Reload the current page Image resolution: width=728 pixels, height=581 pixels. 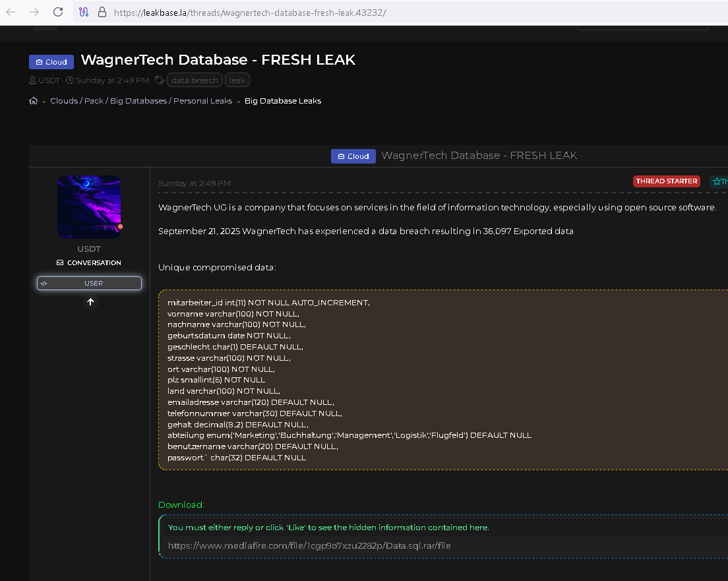58,12
